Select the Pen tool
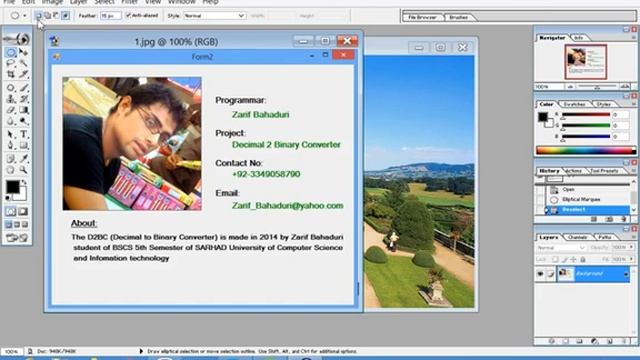The width and height of the screenshot is (640, 360). pyautogui.click(x=11, y=145)
